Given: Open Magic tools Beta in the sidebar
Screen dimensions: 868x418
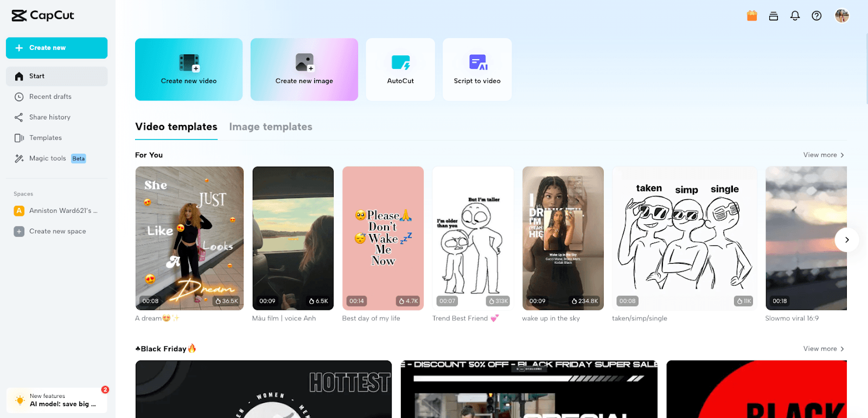Looking at the screenshot, I should coord(48,159).
